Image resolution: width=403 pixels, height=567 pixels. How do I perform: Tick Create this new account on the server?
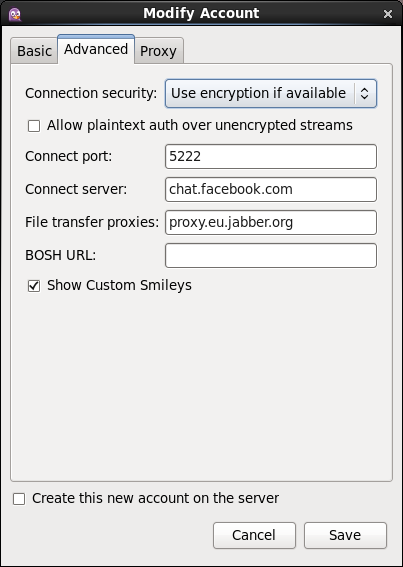[19, 499]
